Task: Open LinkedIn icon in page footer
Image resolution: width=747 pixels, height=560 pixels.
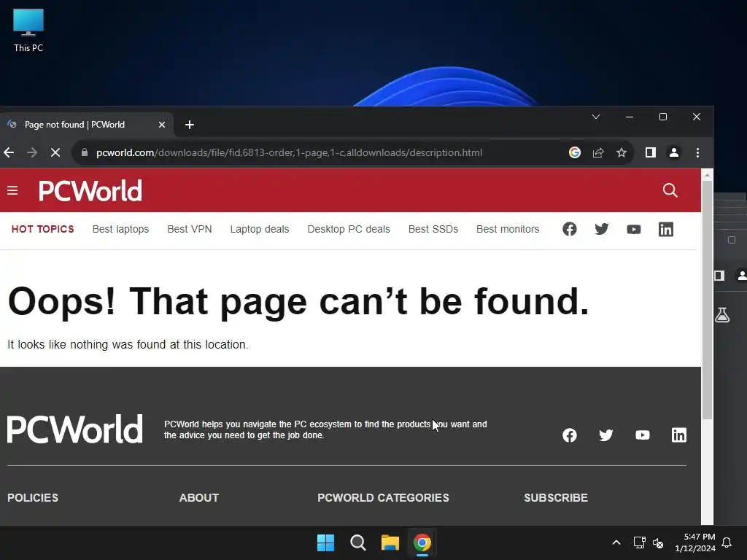Action: [679, 435]
